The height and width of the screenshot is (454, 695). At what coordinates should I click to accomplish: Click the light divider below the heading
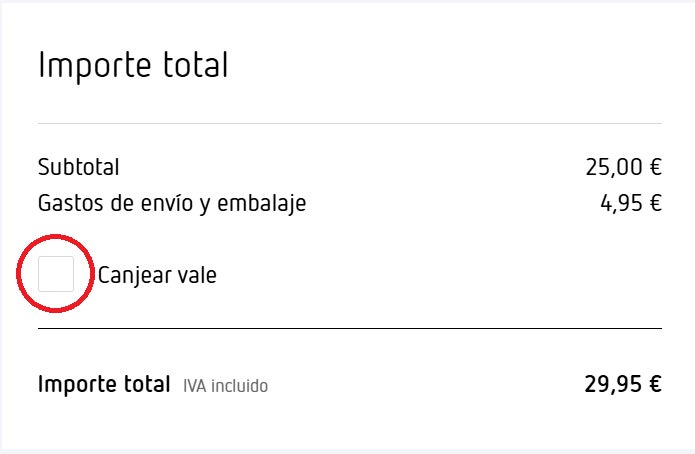(x=349, y=124)
